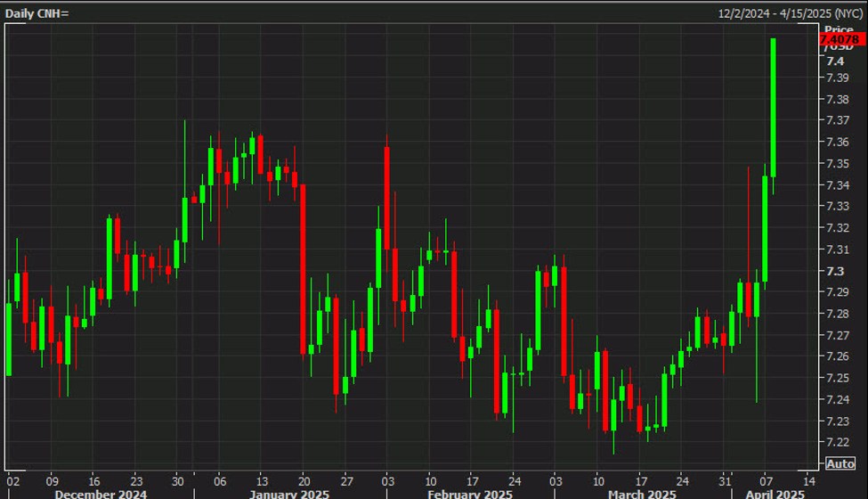The image size is (868, 499).
Task: Click the March 2025 month label
Action: pos(642,494)
